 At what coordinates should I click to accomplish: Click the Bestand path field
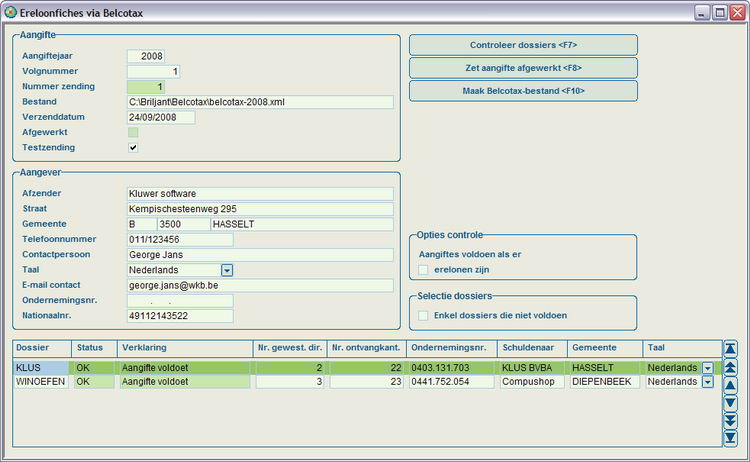260,102
